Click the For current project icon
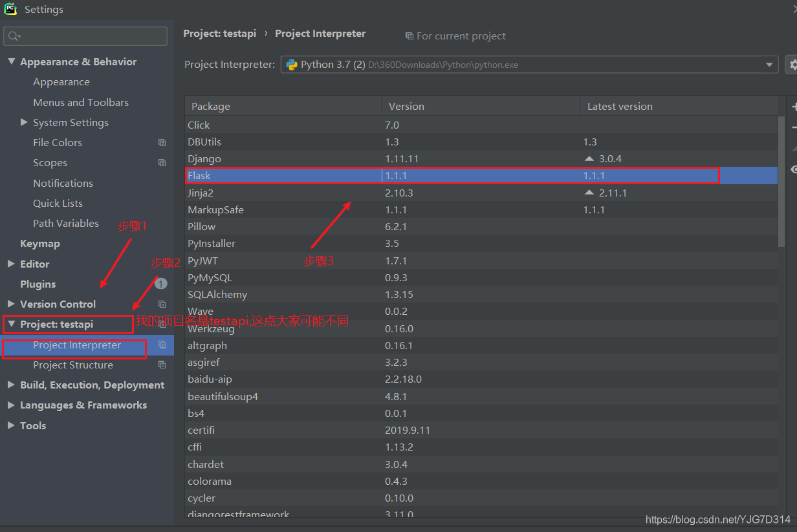Screen dimensions: 797x532 pos(409,36)
